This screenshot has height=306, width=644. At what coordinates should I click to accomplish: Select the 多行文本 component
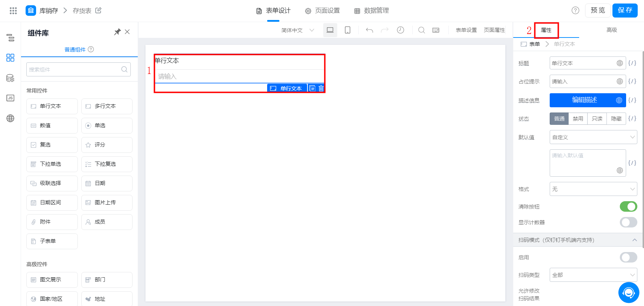click(107, 106)
